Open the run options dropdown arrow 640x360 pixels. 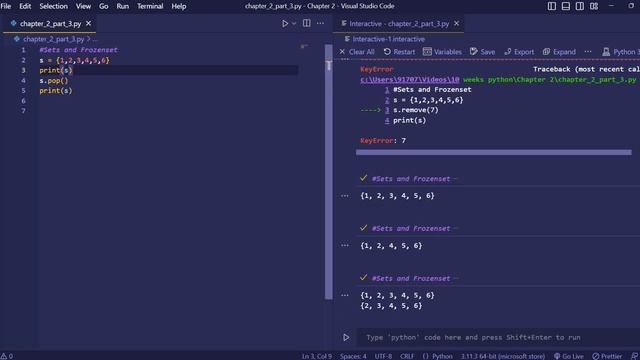point(294,24)
